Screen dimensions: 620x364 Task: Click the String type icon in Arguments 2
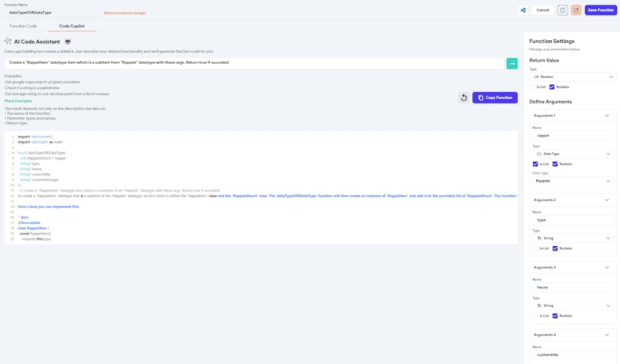(539, 238)
